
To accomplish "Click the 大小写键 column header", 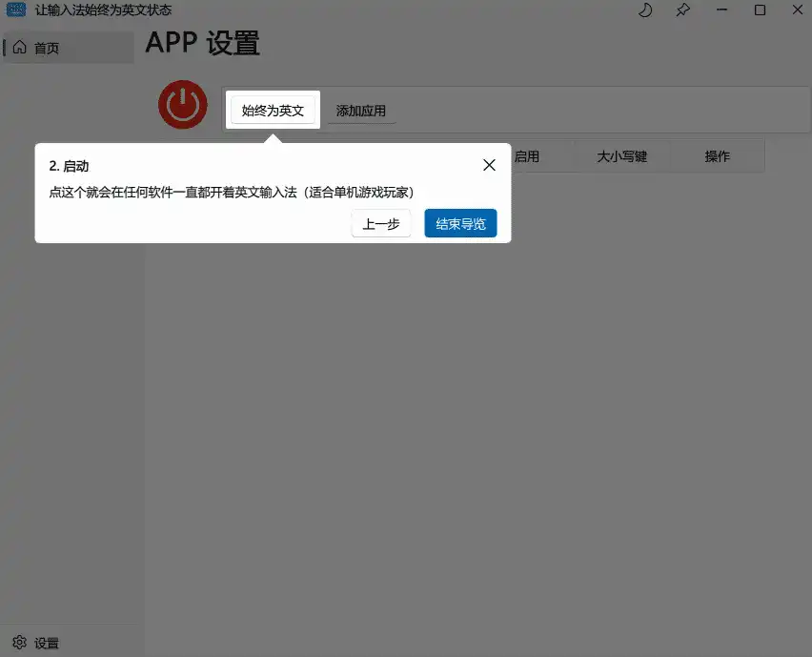I will click(x=622, y=156).
